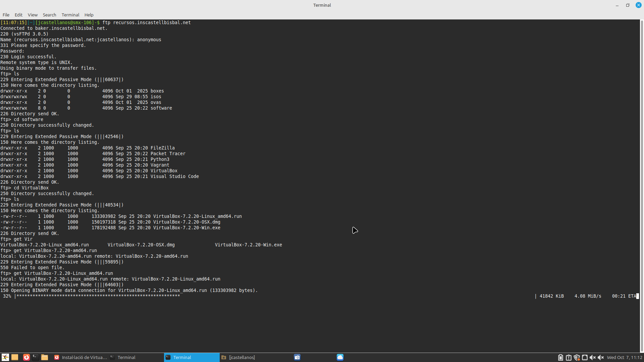The height and width of the screenshot is (362, 644).
Task: Click the '4.08 MiB/s' transfer speed
Action: click(588, 296)
